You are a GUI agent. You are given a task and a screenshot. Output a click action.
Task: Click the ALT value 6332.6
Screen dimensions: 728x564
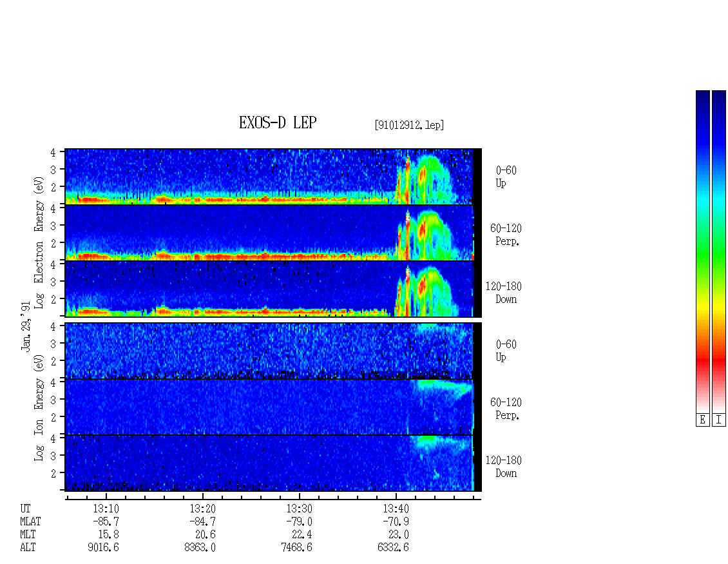393,547
